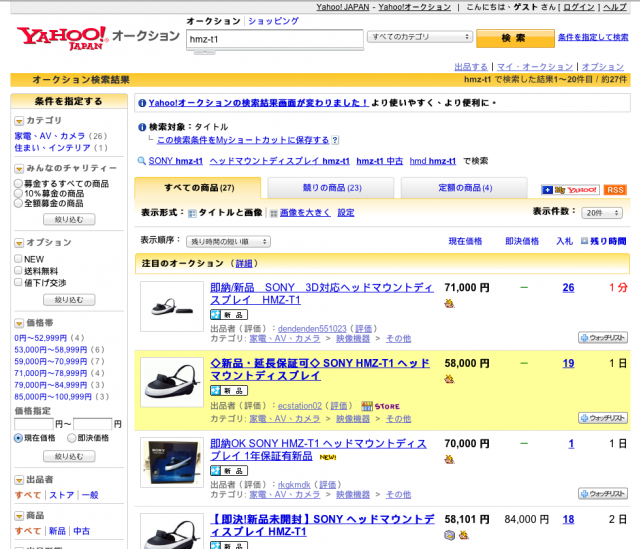Check the NEW option checkbox

18,258
